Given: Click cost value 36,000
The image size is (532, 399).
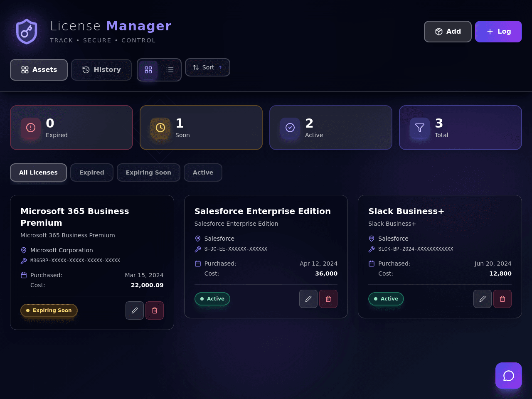Looking at the screenshot, I should point(326,273).
